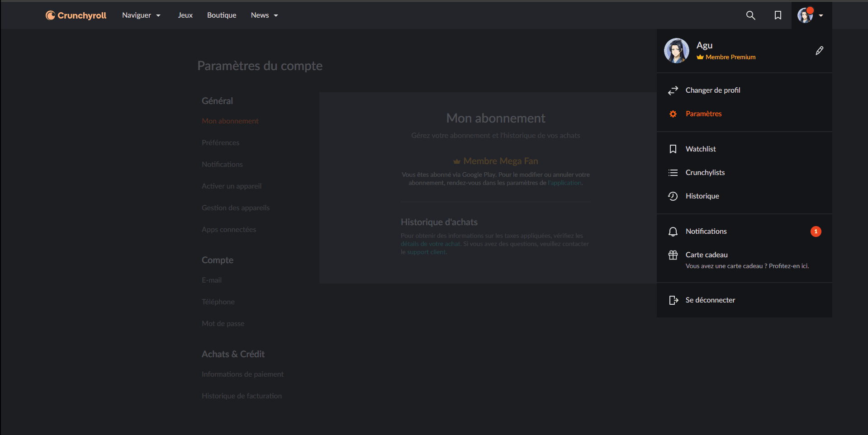Viewport: 868px width, 435px height.
Task: Open the Téléphone account setting
Action: (218, 302)
